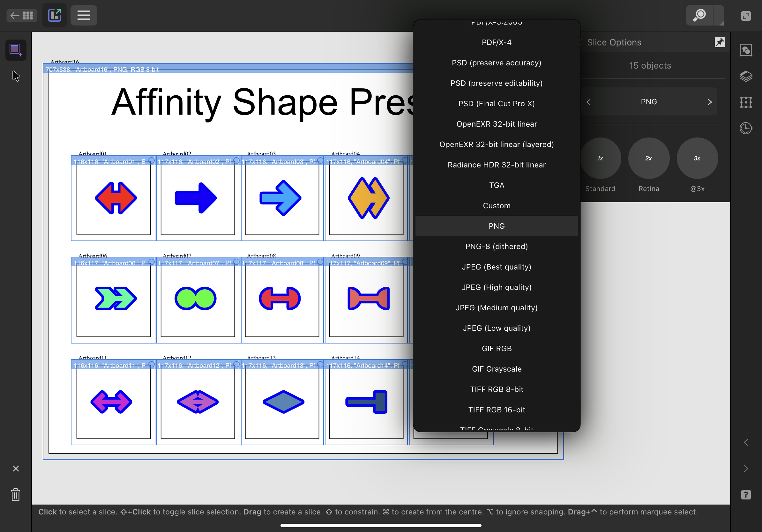Pick the Custom preset

[x=497, y=206]
